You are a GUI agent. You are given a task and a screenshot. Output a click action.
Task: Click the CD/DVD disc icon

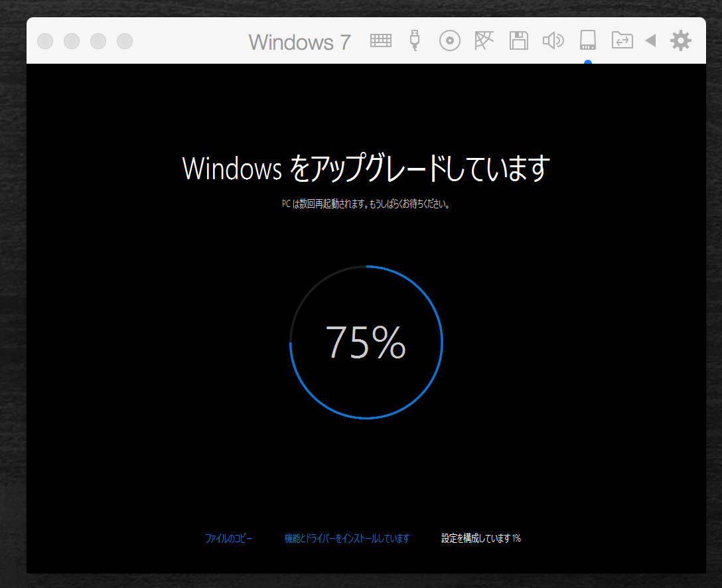click(x=450, y=41)
